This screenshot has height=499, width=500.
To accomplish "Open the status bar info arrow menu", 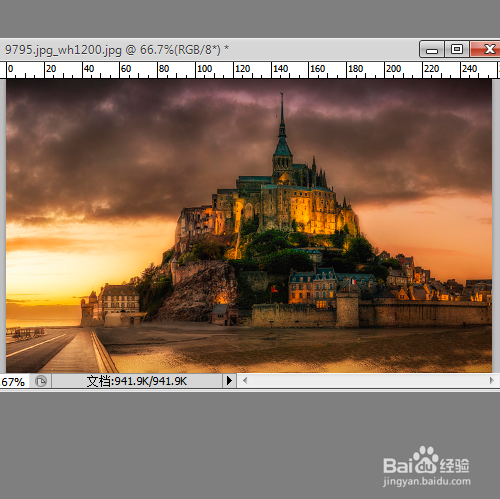I will [x=229, y=381].
